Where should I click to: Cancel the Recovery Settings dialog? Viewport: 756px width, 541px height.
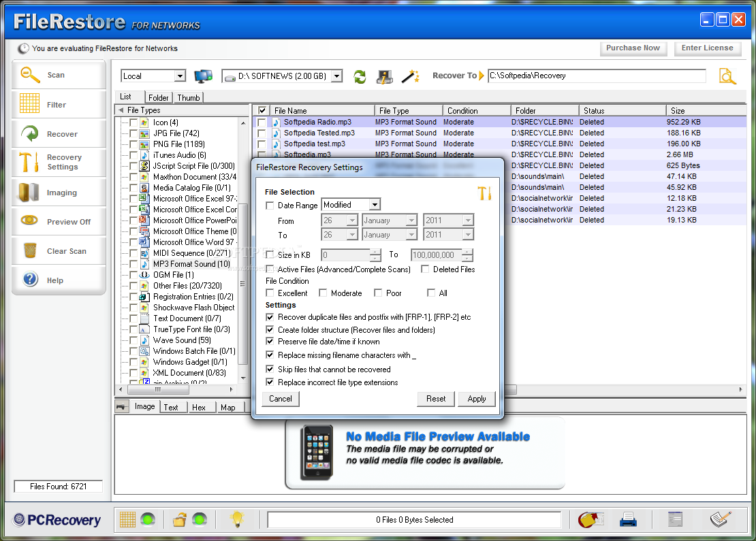(281, 398)
